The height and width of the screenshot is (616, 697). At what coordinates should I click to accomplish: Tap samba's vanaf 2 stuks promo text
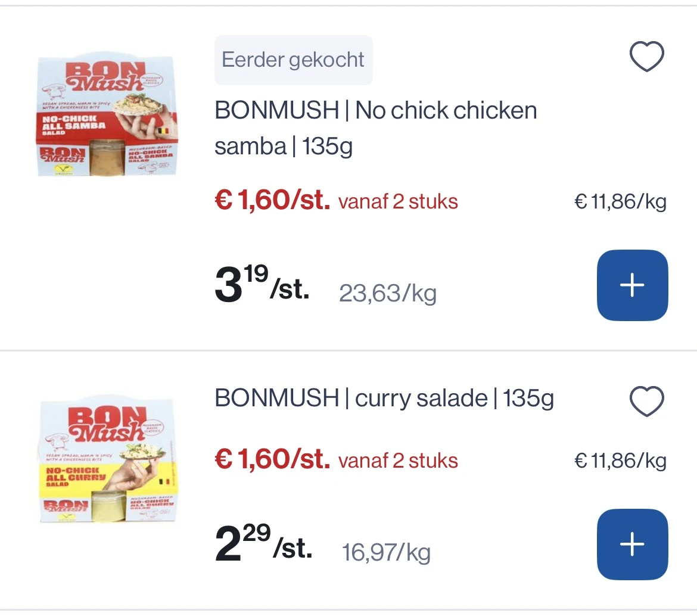tap(399, 202)
